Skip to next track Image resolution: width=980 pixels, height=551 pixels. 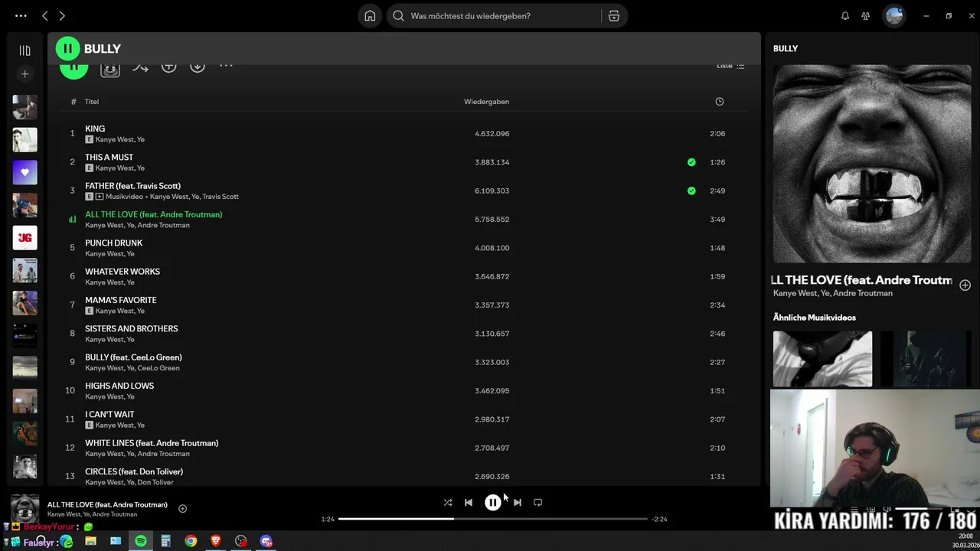point(518,503)
